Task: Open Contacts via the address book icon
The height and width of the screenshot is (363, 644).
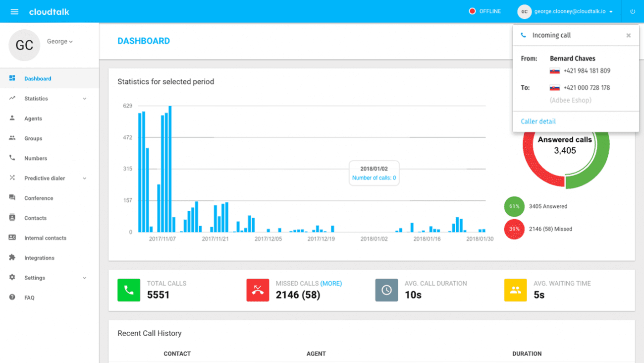Action: click(x=11, y=218)
